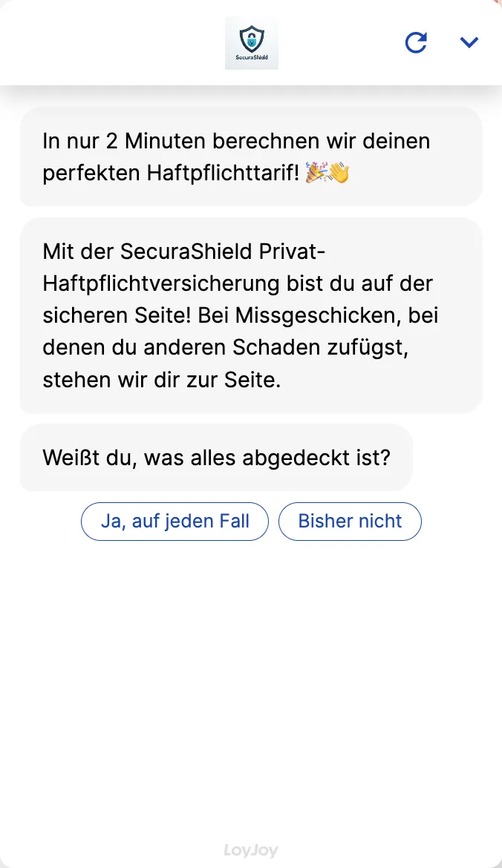502x868 pixels.
Task: Collapse the chat using the down chevron
Action: (469, 42)
